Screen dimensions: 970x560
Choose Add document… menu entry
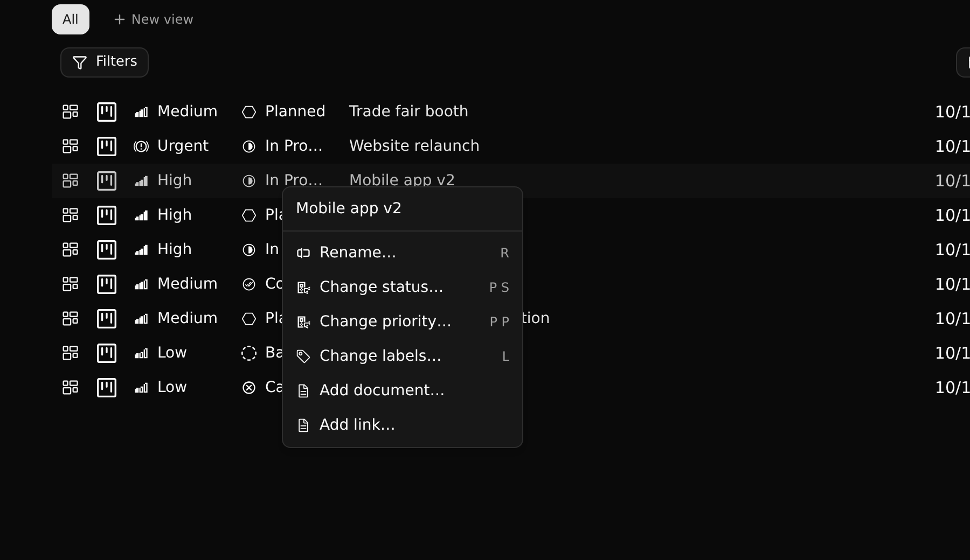coord(403,390)
